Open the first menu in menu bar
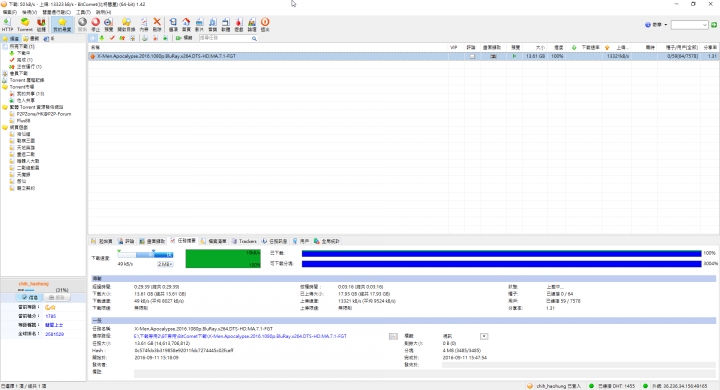The image size is (720, 390). click(x=10, y=12)
